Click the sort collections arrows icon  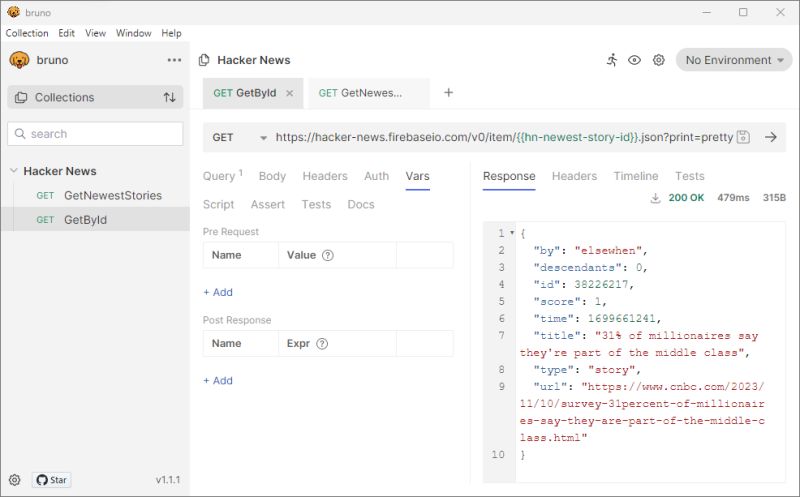169,97
